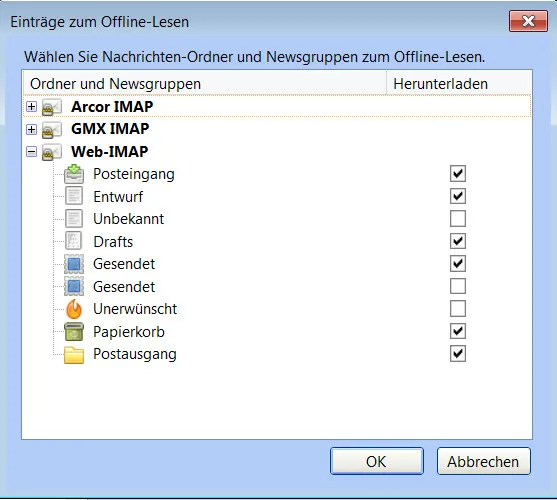557x500 pixels.
Task: Click the GMX IMAP mail account icon
Action: (x=52, y=129)
